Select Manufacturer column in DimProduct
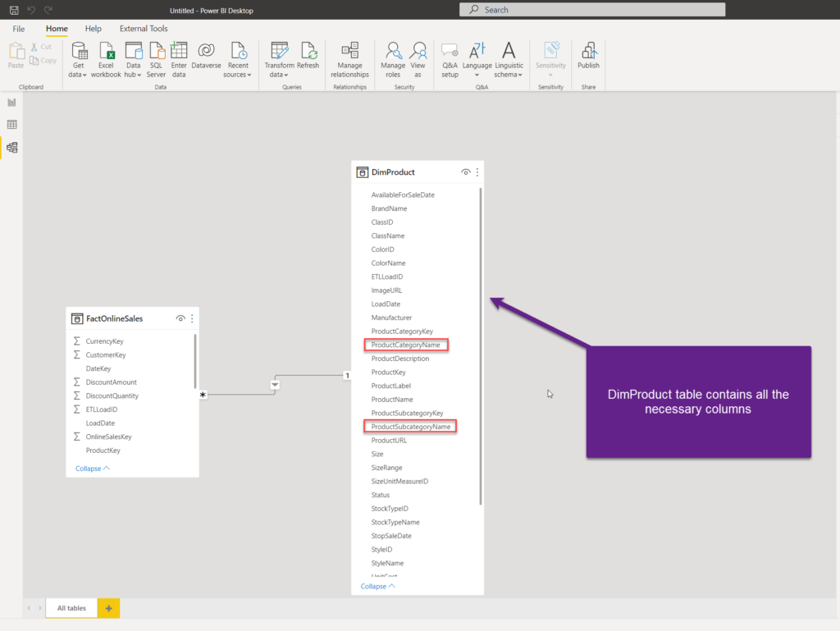The height and width of the screenshot is (631, 840). coord(391,318)
